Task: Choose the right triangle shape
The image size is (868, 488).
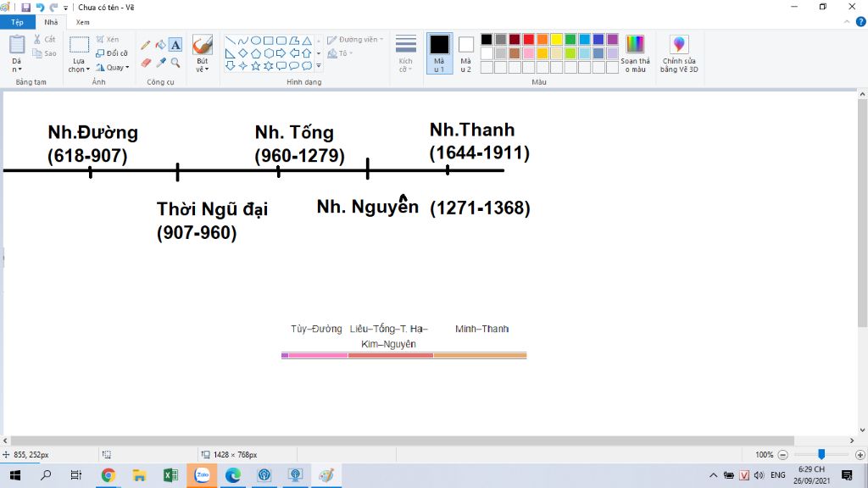Action: point(231,53)
